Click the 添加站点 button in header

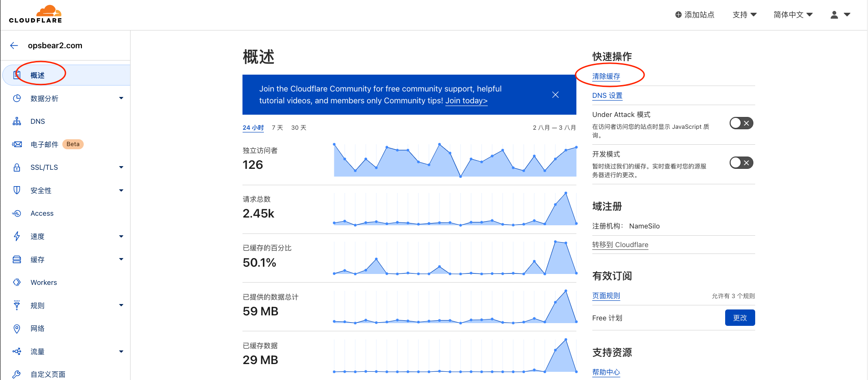695,15
